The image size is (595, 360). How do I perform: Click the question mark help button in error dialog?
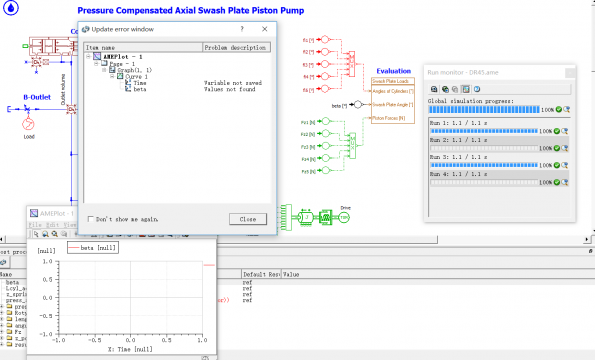(x=242, y=29)
